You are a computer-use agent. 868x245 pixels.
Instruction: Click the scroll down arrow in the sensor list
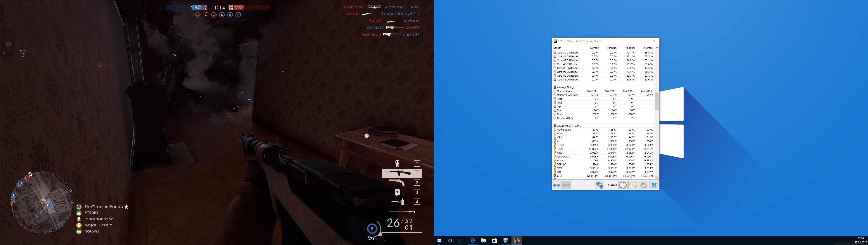pyautogui.click(x=657, y=177)
